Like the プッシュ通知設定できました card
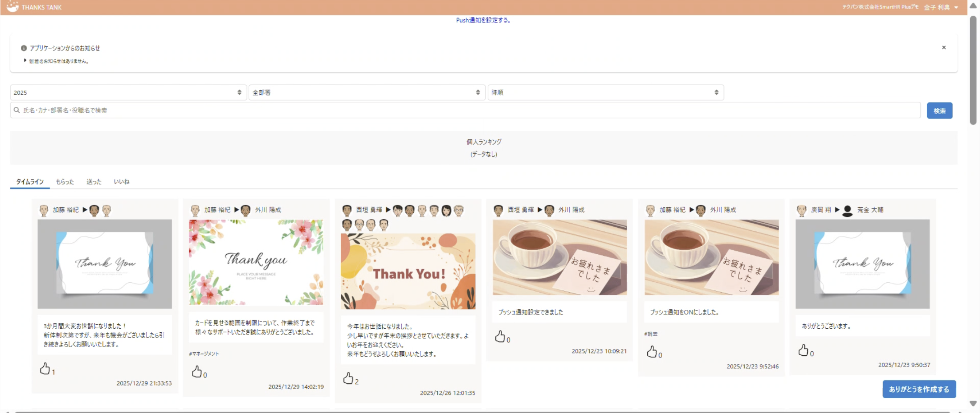The height and width of the screenshot is (413, 980). click(x=500, y=336)
